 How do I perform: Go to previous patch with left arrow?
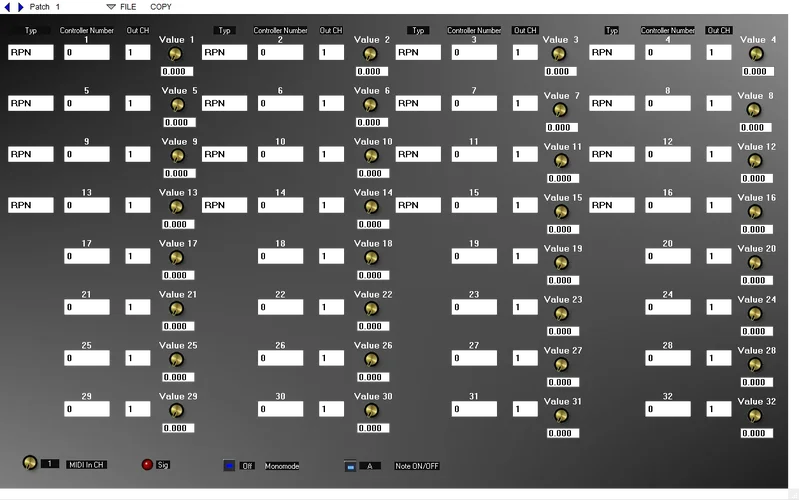pyautogui.click(x=7, y=7)
